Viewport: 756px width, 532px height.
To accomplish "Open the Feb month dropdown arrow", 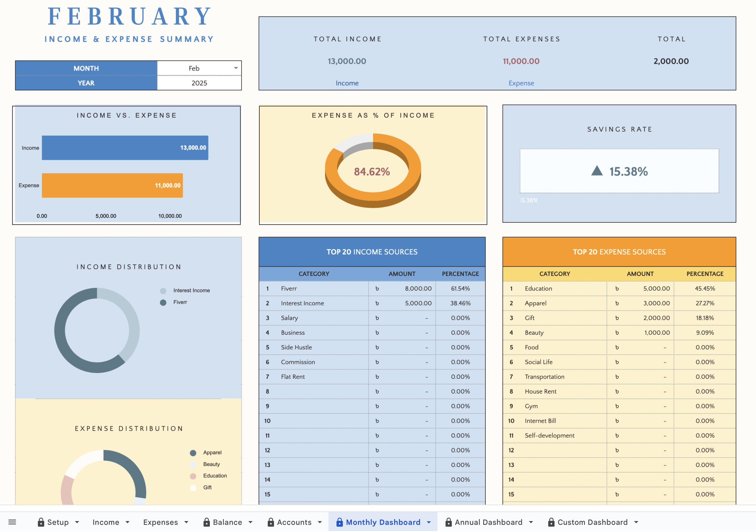I will click(236, 68).
